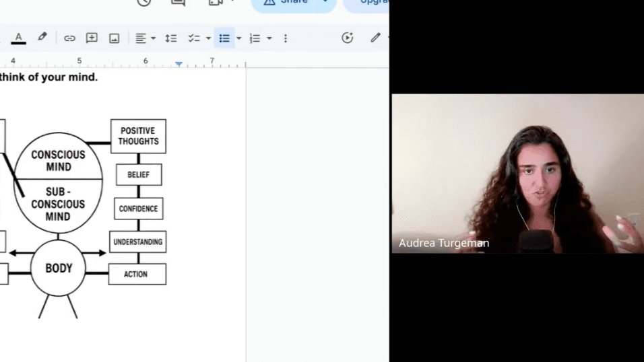Viewport: 644px width, 362px height.
Task: Click the blue right indent marker on ruler
Action: (x=179, y=64)
